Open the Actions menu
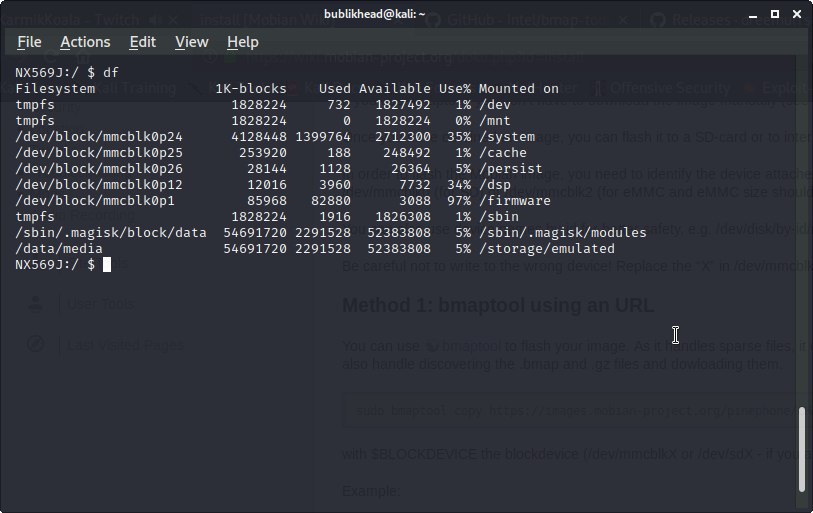The height and width of the screenshot is (513, 813). pos(85,42)
